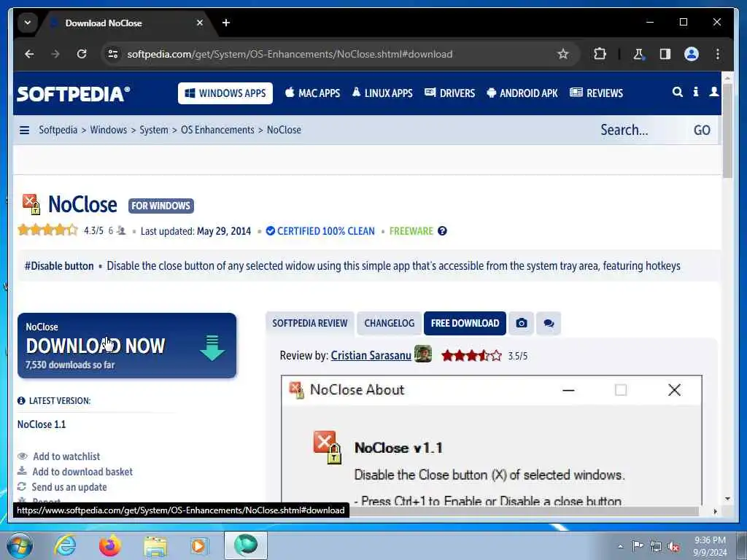Reload the page with the refresh icon
This screenshot has width=747, height=560.
point(82,54)
